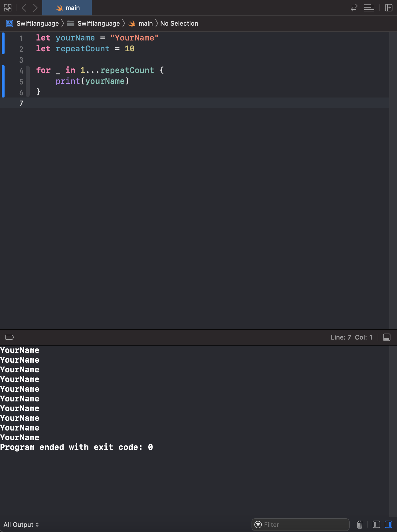Open the Swiftlanguage project breadcrumb
The height and width of the screenshot is (532, 397).
(37, 23)
